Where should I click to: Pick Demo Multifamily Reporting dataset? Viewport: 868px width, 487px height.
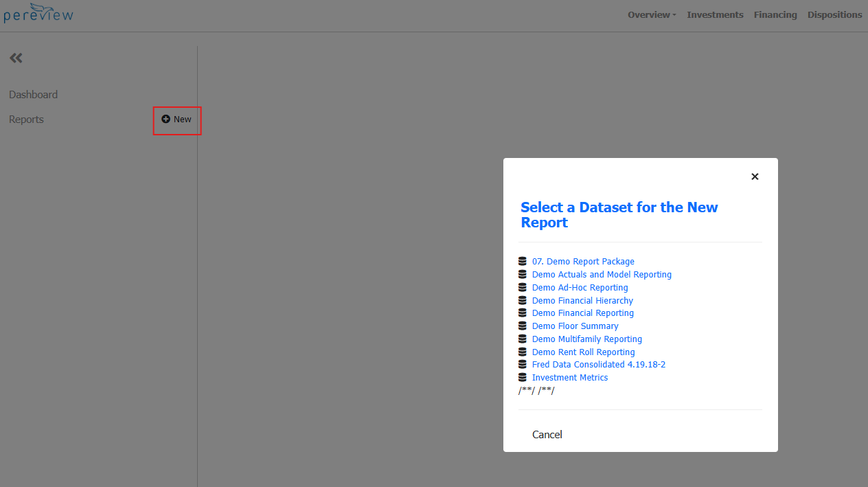click(x=586, y=339)
